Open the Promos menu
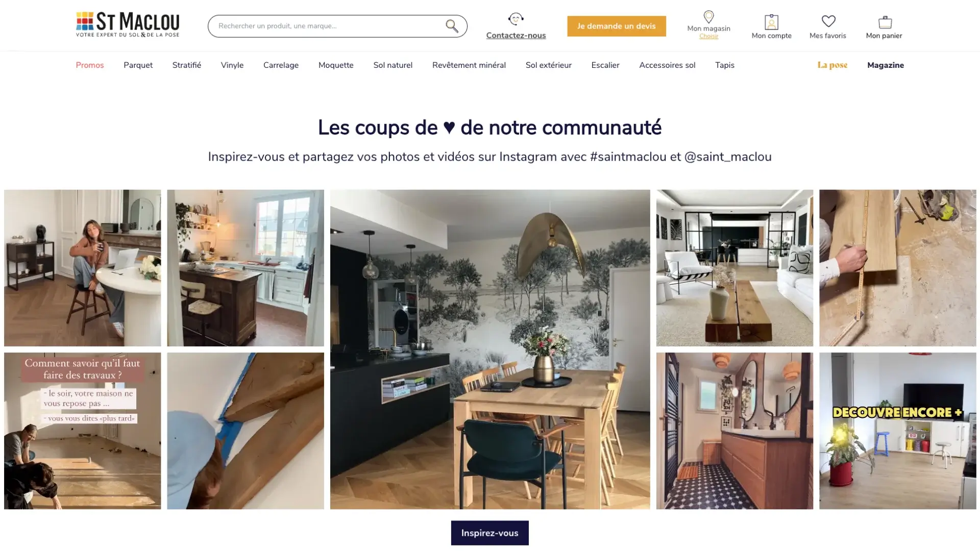 click(x=90, y=65)
